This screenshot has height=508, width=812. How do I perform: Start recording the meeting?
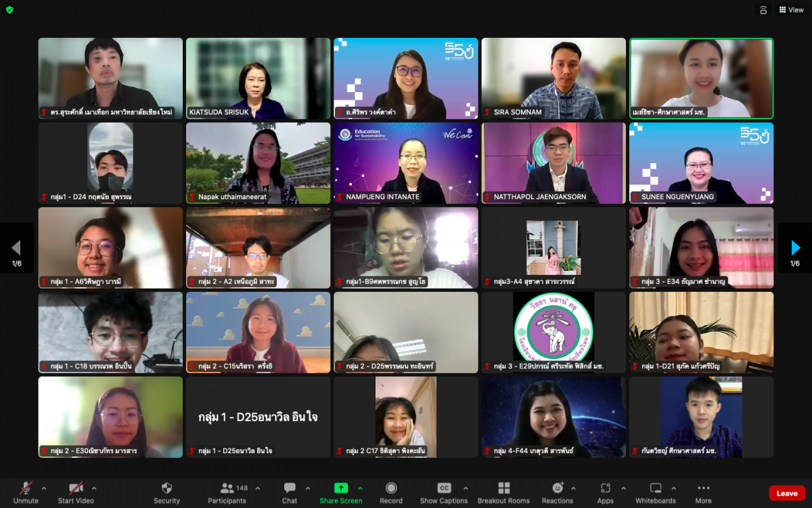pos(391,492)
